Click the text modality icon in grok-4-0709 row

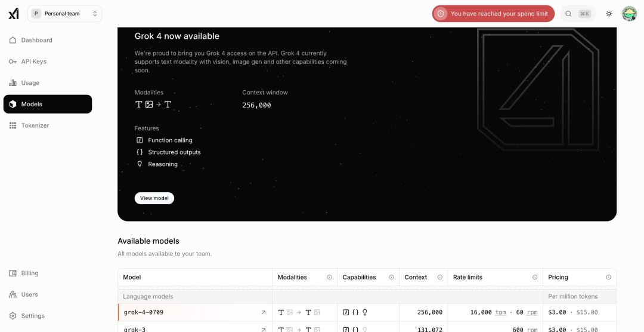click(281, 313)
